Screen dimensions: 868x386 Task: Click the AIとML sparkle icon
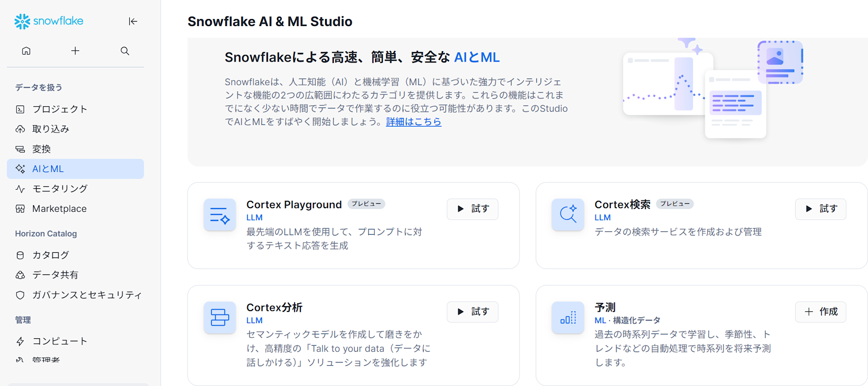point(20,169)
